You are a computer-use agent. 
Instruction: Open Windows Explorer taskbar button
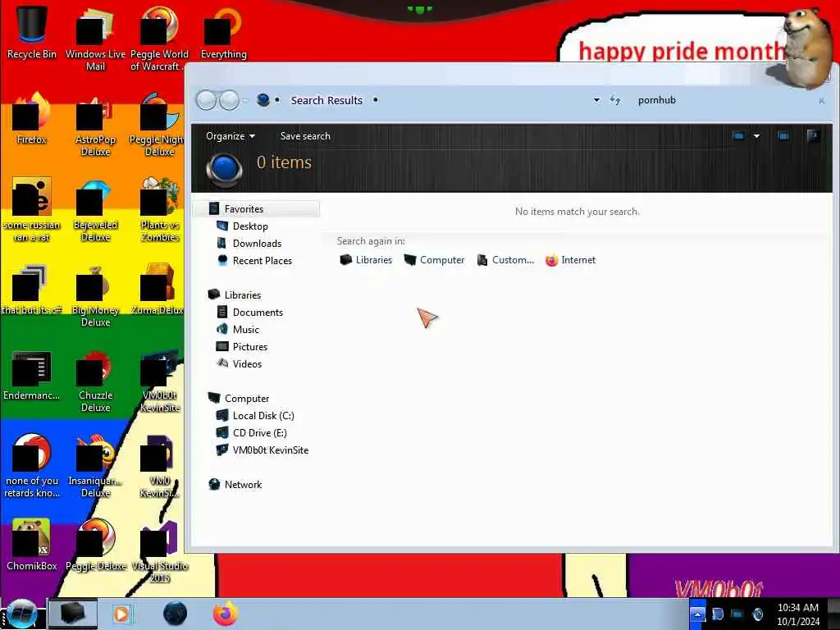click(x=73, y=614)
